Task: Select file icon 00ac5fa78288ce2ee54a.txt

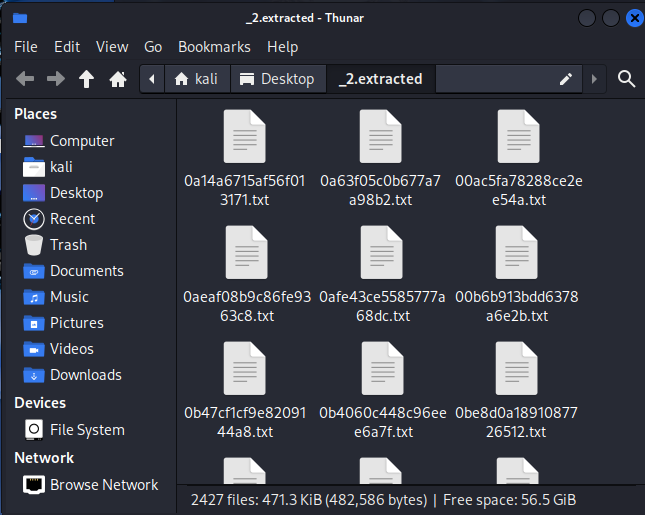Action: point(518,137)
